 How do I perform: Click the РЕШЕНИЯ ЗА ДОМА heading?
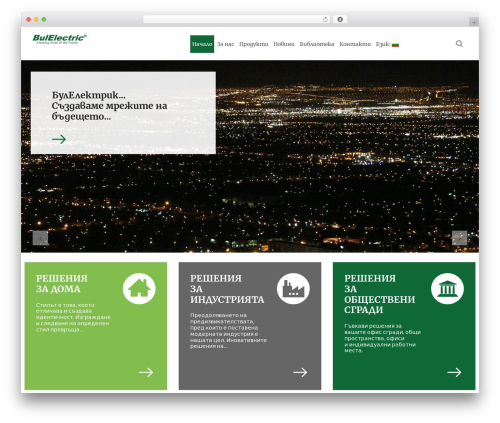pos(62,284)
